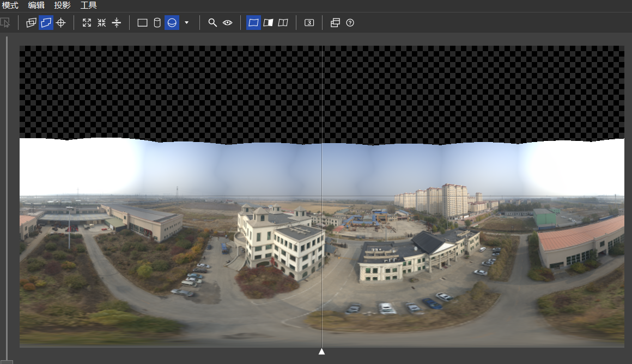Select the blended panorama display mode
632x364 pixels.
(253, 23)
